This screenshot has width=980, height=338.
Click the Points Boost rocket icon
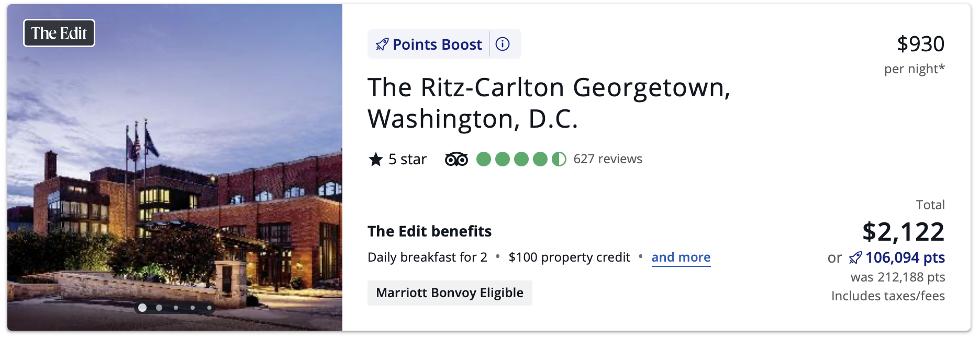pyautogui.click(x=382, y=44)
